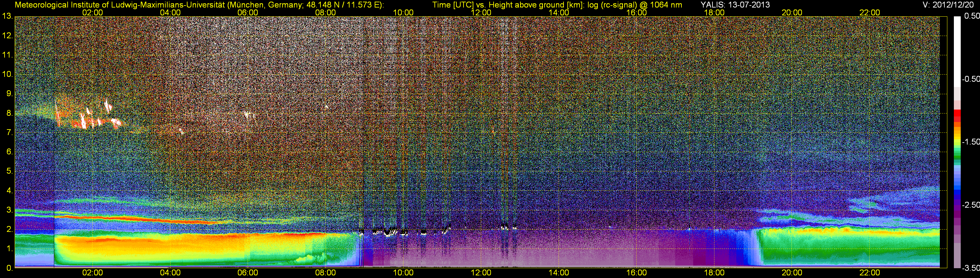
Task: Click the 02:00 label on the top time axis
Action: [x=92, y=12]
